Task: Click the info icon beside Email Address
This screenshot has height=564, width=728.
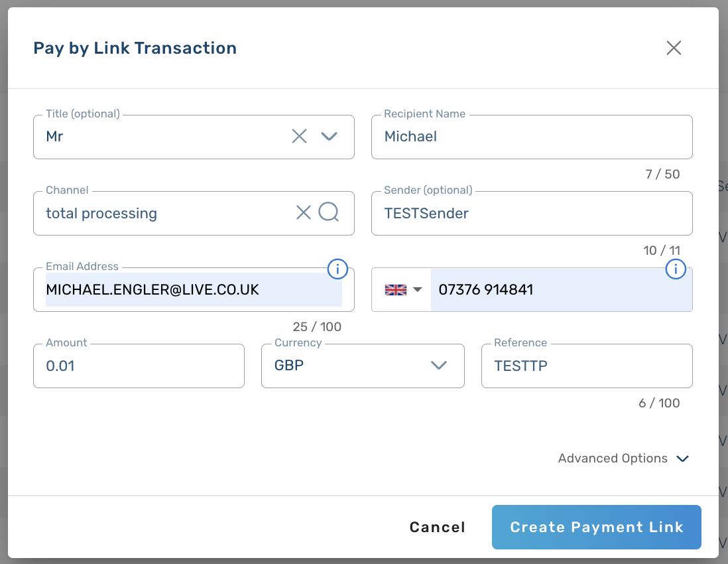Action: (337, 269)
